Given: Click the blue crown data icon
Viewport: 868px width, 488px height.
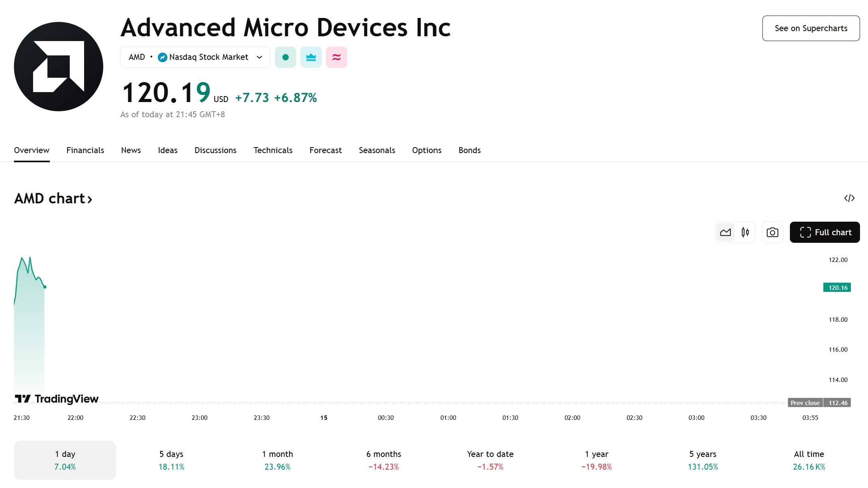Looking at the screenshot, I should click(x=311, y=57).
